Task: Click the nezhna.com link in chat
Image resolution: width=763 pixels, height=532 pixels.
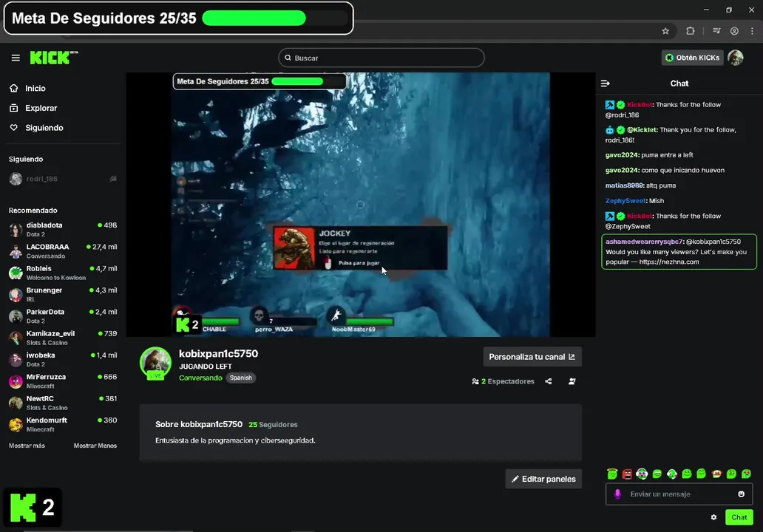Action: [668, 262]
